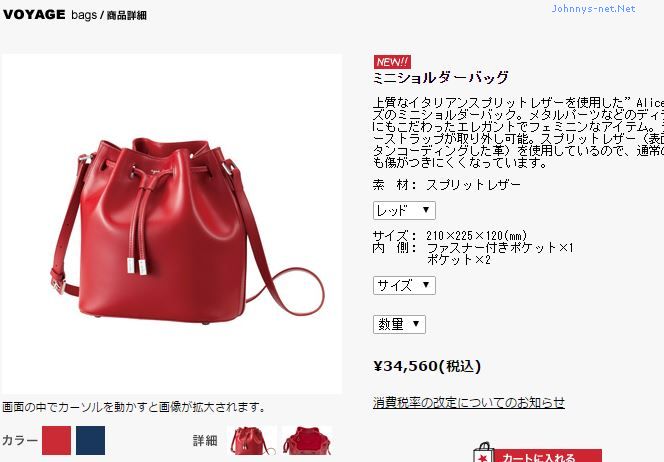Click the カートに入れる add to cart button
Viewport: 664px width, 462px height.
point(548,456)
